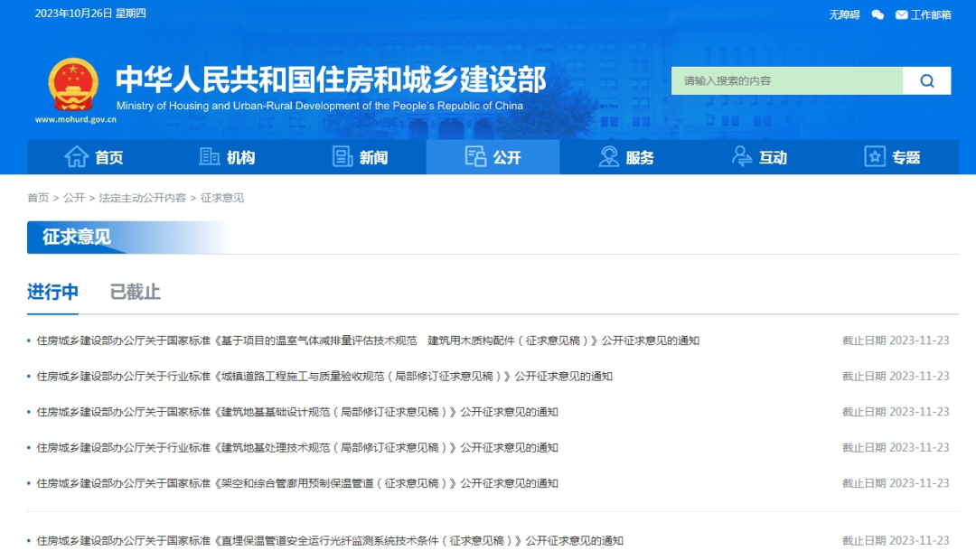This screenshot has height=560, width=976.
Task: Open the 新闻 news icon
Action: point(342,156)
